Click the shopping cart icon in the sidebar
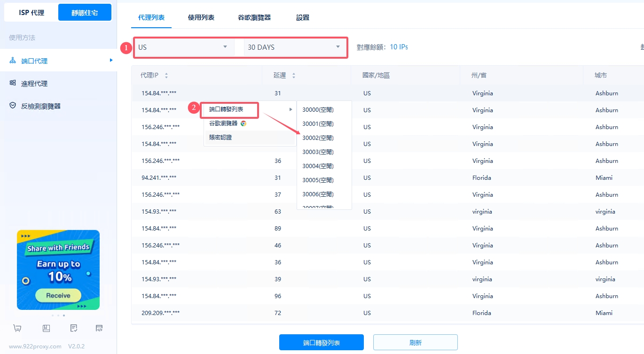The image size is (644, 354). point(17,328)
